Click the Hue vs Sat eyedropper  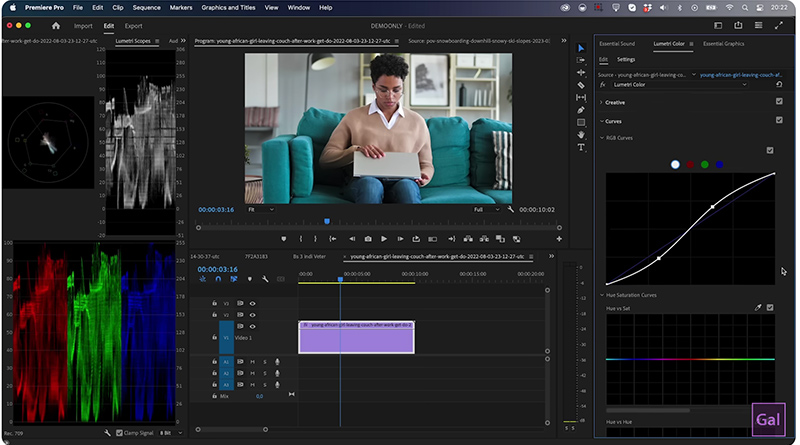[x=757, y=307]
